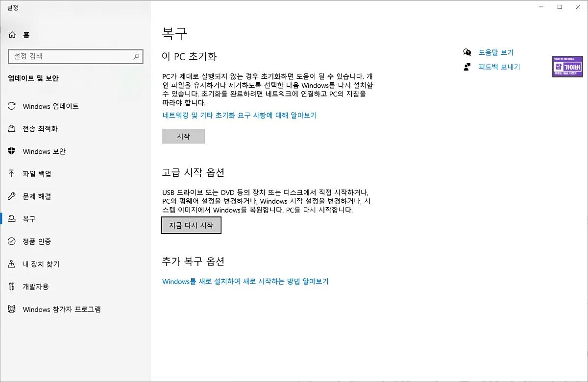Click the Home icon in the sidebar
588x382 pixels.
[x=12, y=35]
